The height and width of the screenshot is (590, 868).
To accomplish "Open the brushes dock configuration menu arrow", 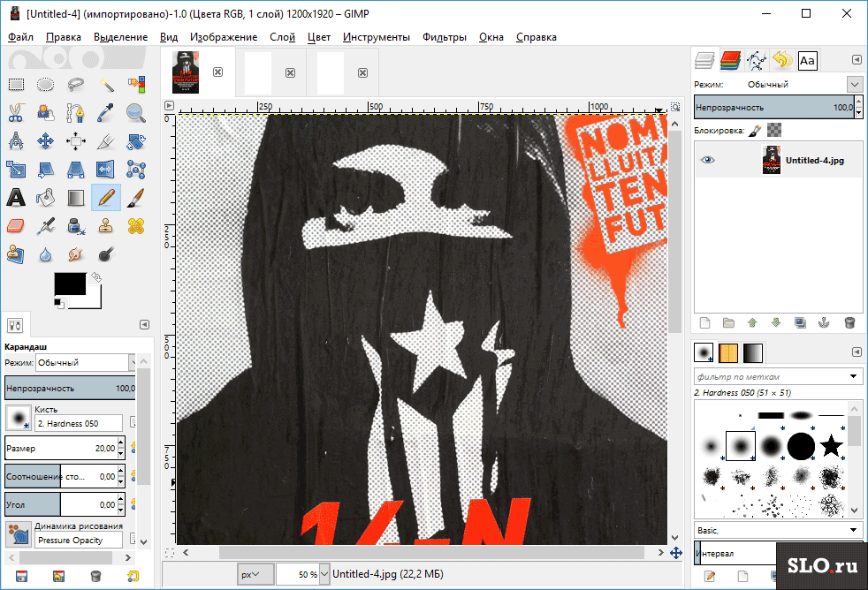I will [x=857, y=352].
